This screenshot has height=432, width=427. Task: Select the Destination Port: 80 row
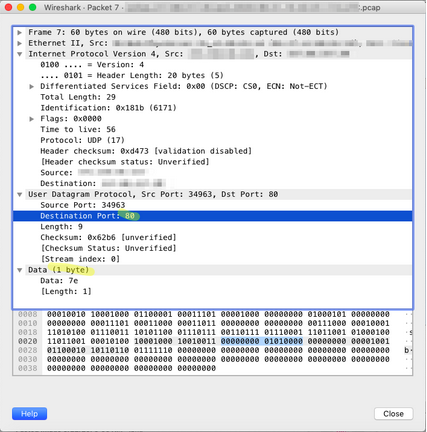(x=212, y=216)
